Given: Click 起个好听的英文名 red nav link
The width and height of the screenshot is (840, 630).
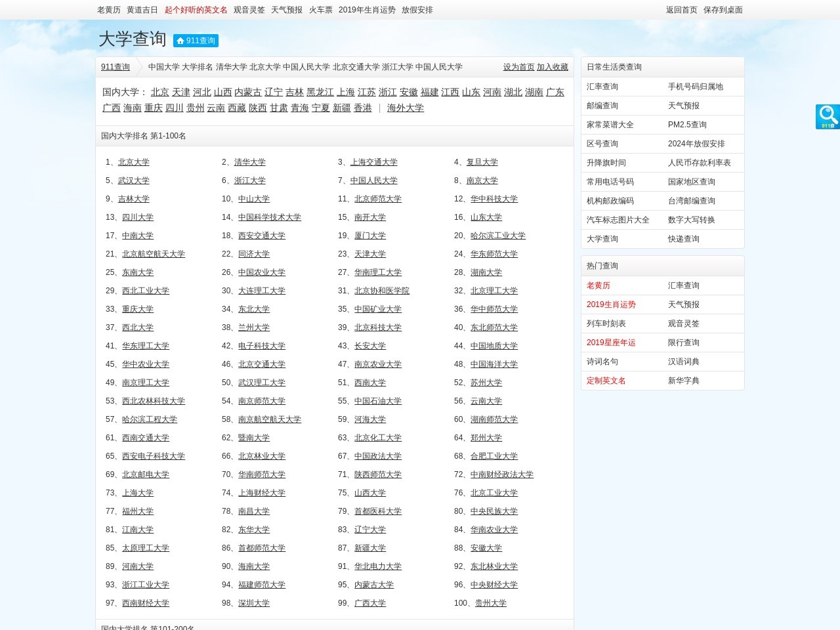Looking at the screenshot, I should tap(196, 10).
